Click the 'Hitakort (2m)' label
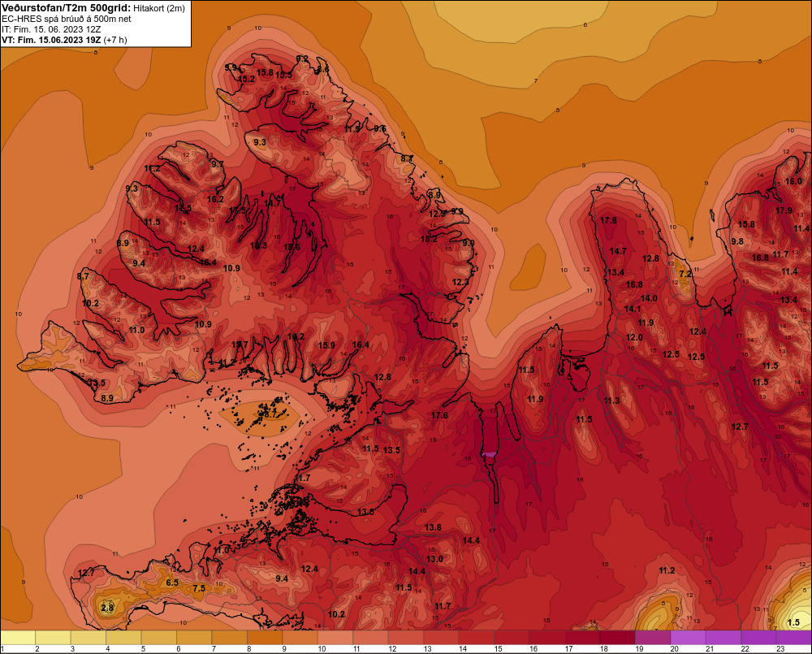Viewport: 812px width, 654px height. [159, 8]
